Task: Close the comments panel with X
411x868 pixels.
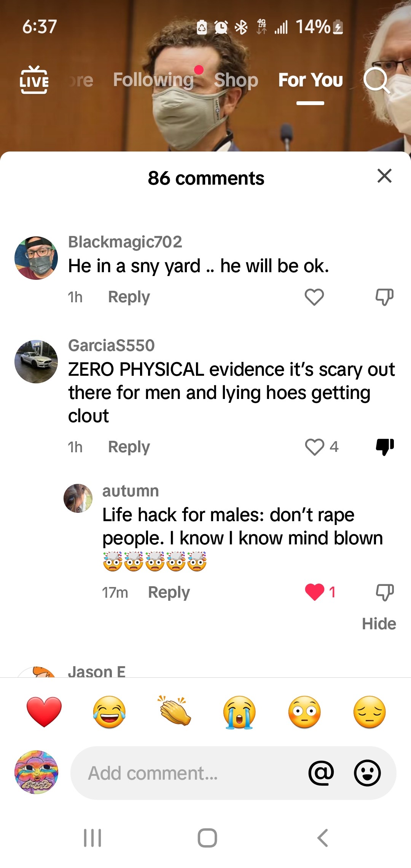Action: coord(384,176)
